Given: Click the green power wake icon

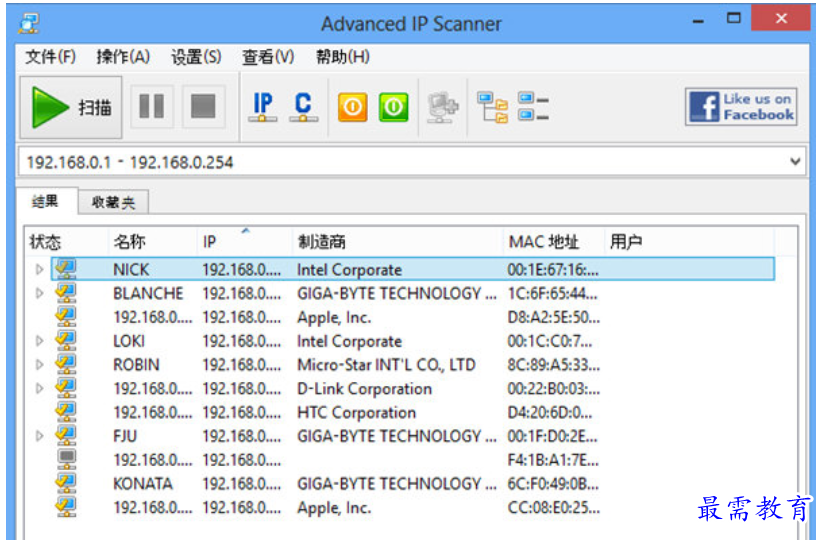Looking at the screenshot, I should 393,107.
